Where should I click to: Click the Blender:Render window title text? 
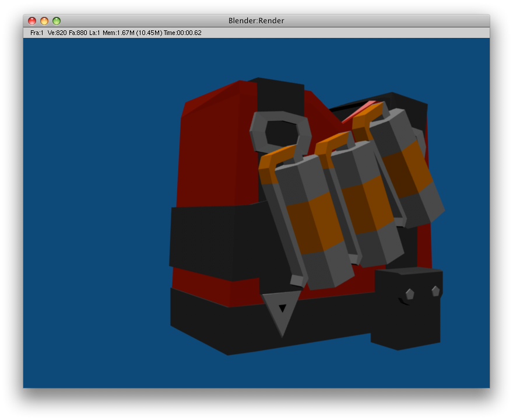(256, 21)
